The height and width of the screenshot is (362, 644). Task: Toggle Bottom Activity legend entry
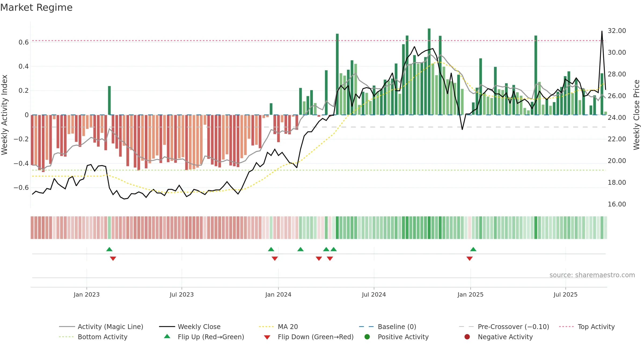coord(93,337)
